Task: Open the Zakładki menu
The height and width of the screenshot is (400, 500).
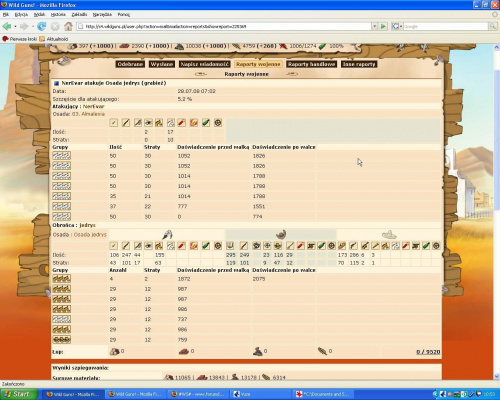Action: (79, 14)
